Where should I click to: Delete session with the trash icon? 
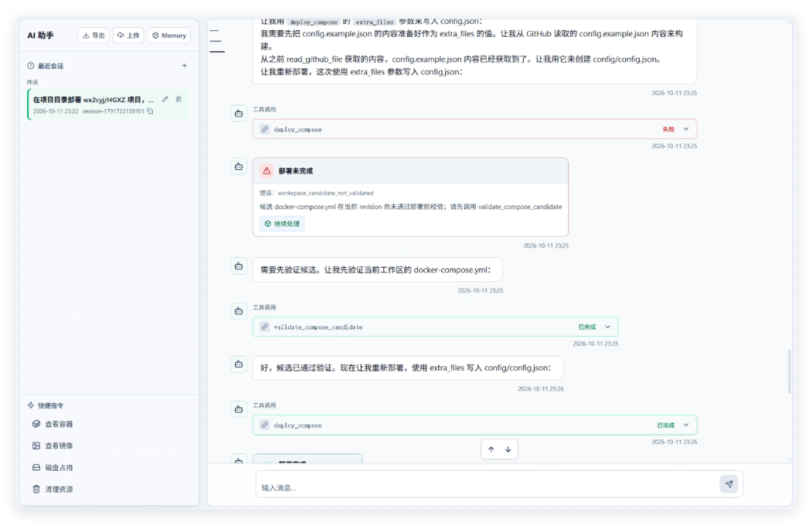click(179, 99)
